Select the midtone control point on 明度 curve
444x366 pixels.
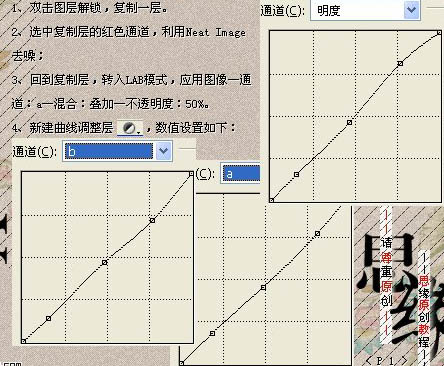point(349,122)
